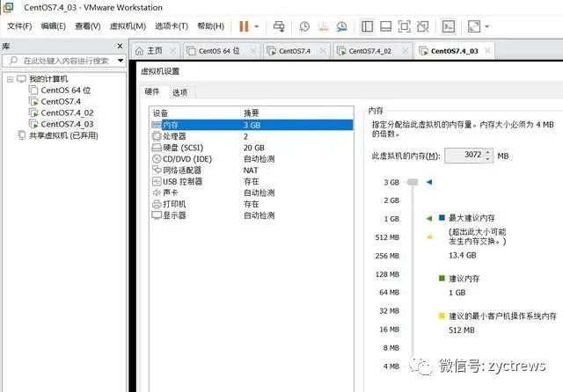Click the 设备 column header
This screenshot has height=392, width=563.
[x=160, y=113]
